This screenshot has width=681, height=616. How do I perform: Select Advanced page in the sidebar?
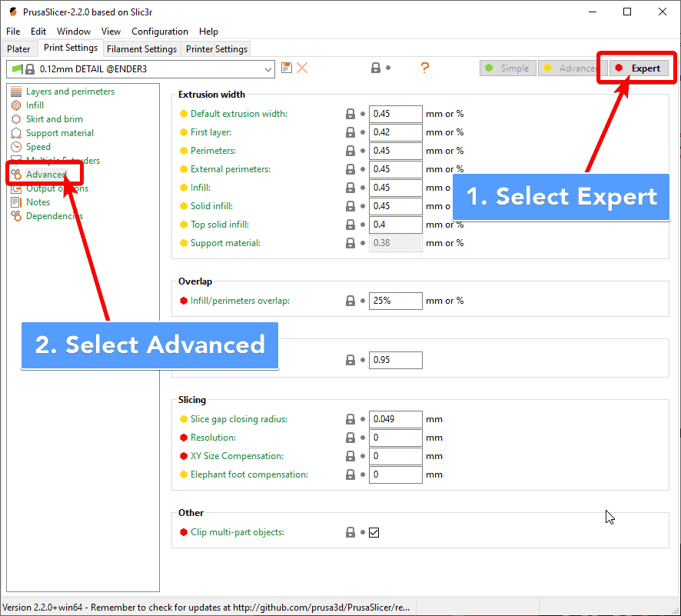[x=46, y=175]
